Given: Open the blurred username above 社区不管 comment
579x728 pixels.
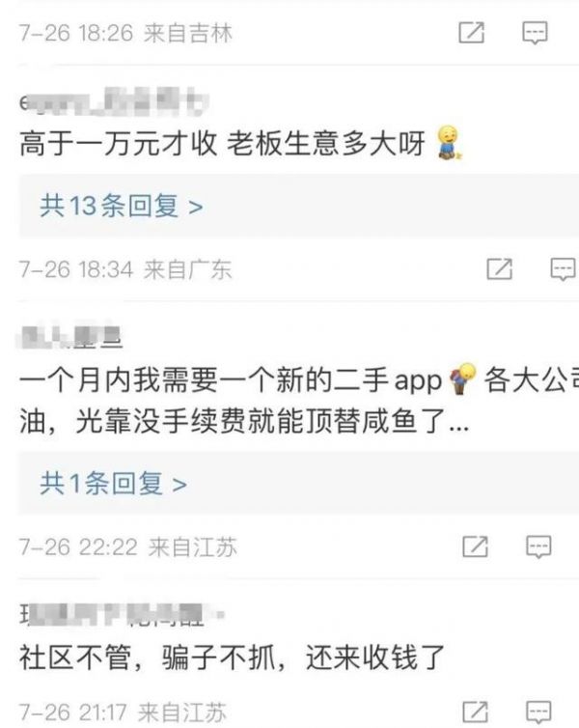Looking at the screenshot, I should click(x=122, y=614).
